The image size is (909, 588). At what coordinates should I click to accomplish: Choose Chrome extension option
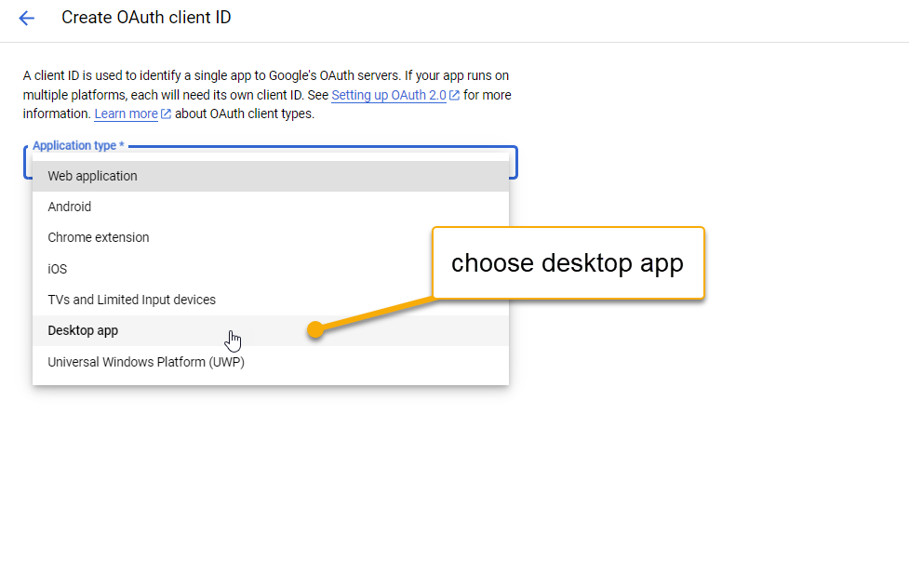[271, 238]
